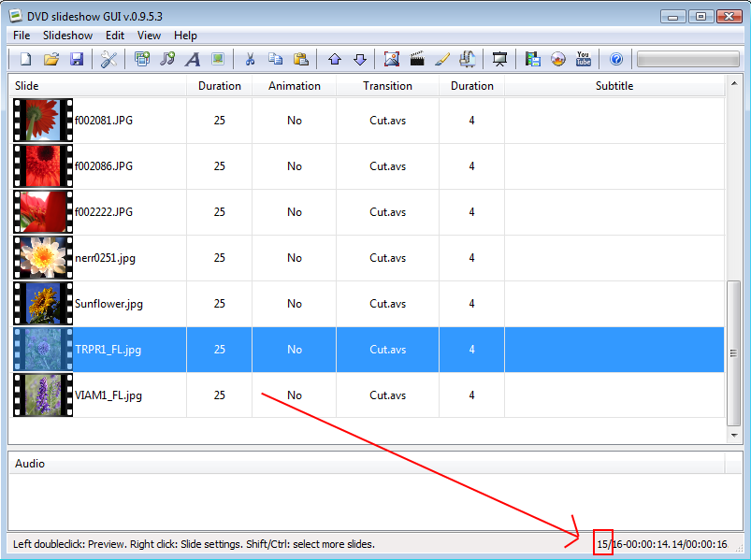751x560 pixels.
Task: Click the Animation column header
Action: click(x=294, y=86)
